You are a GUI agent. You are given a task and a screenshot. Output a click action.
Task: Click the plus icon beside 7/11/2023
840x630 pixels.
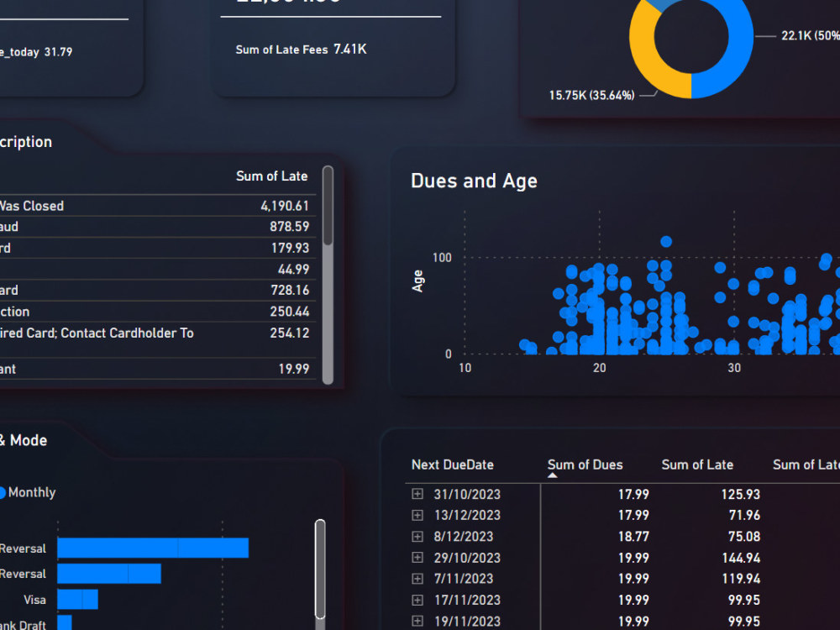click(x=417, y=578)
